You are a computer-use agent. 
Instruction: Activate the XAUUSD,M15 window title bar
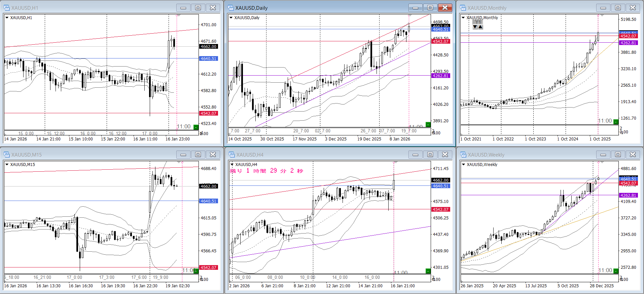[101, 155]
